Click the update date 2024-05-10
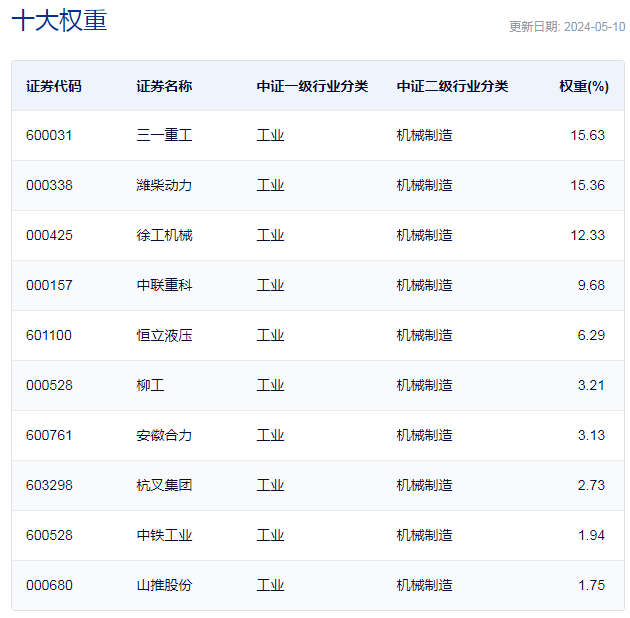 [x=594, y=27]
